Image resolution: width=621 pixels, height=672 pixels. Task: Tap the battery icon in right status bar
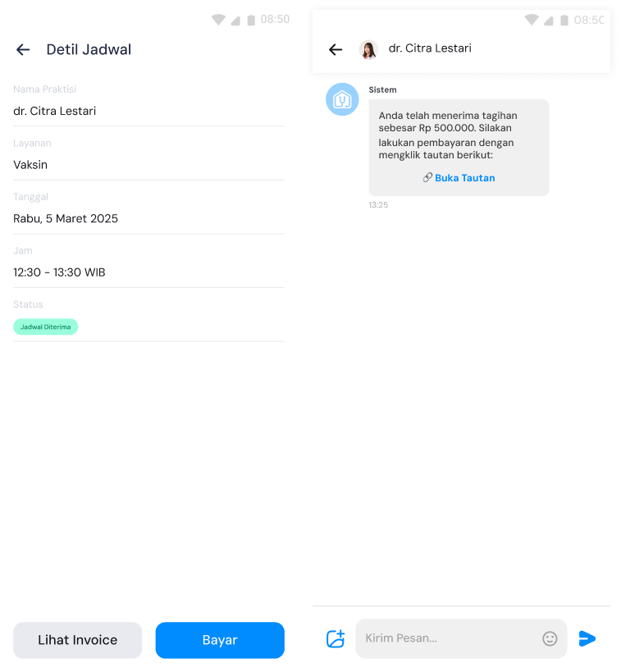pyautogui.click(x=564, y=21)
